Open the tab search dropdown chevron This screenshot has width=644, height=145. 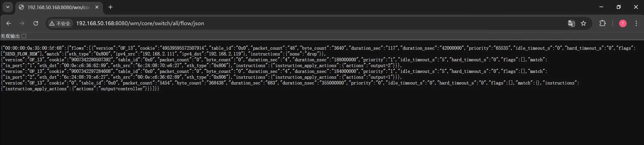click(x=8, y=7)
